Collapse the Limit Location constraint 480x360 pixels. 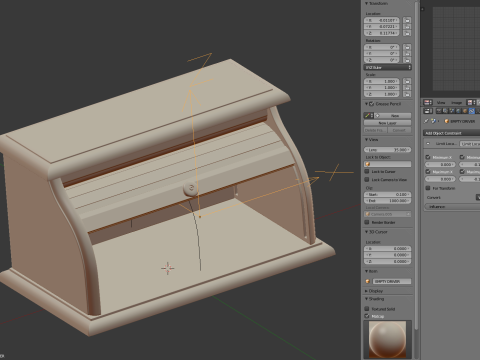coord(428,144)
